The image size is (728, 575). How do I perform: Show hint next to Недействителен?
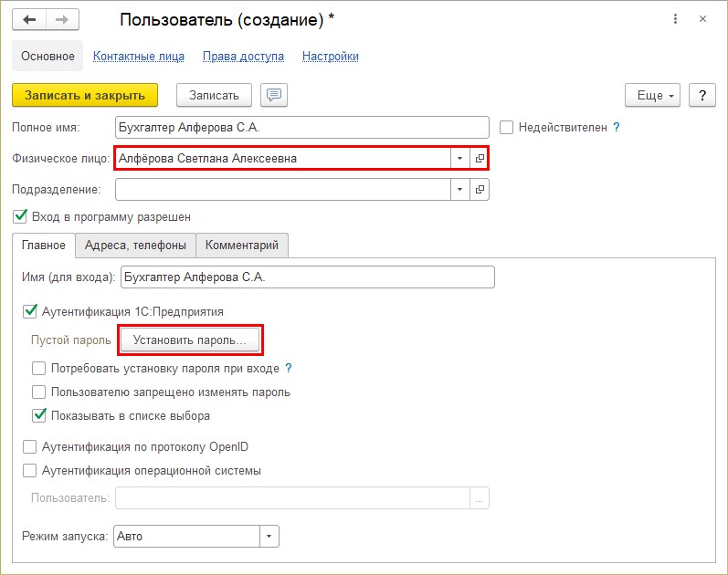pos(617,127)
